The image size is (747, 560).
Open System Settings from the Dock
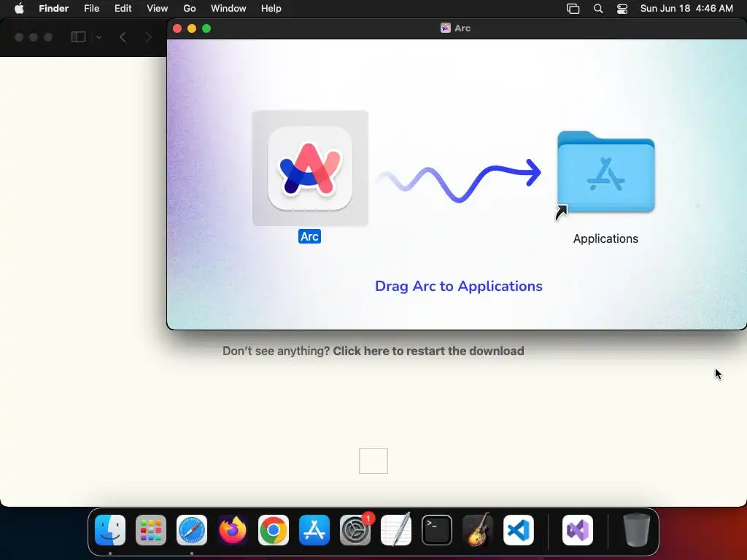(x=355, y=530)
